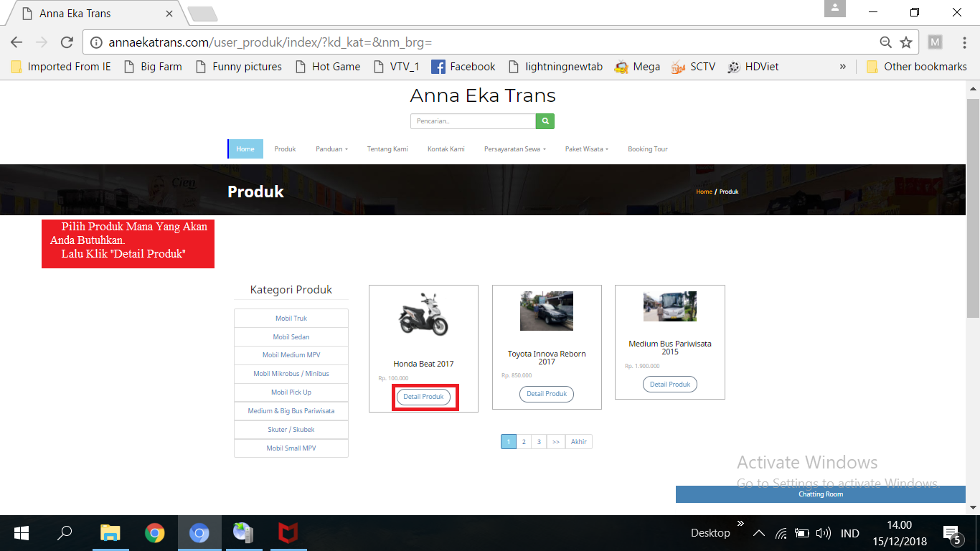Go to pagination page 2

click(x=524, y=442)
